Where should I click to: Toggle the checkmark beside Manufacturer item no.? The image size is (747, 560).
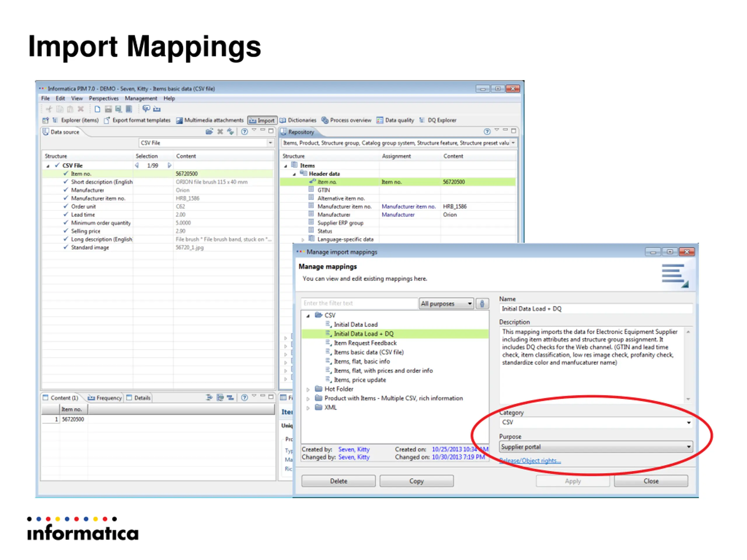pyautogui.click(x=66, y=198)
